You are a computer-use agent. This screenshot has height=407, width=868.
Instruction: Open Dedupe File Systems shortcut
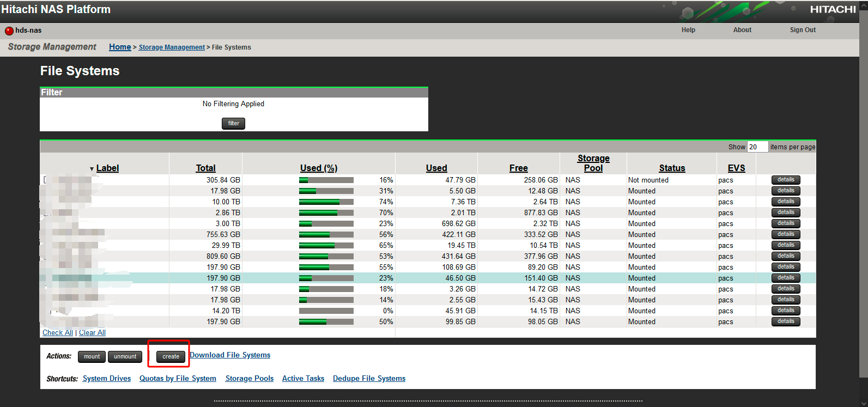tap(369, 378)
